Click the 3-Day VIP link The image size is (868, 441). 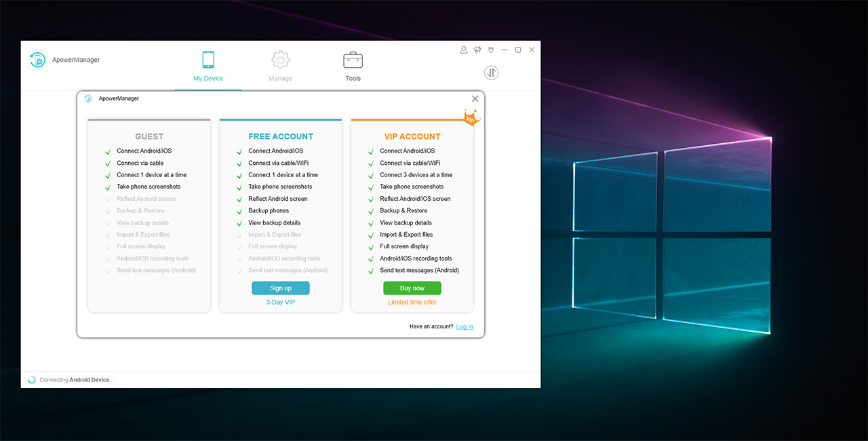click(x=281, y=303)
